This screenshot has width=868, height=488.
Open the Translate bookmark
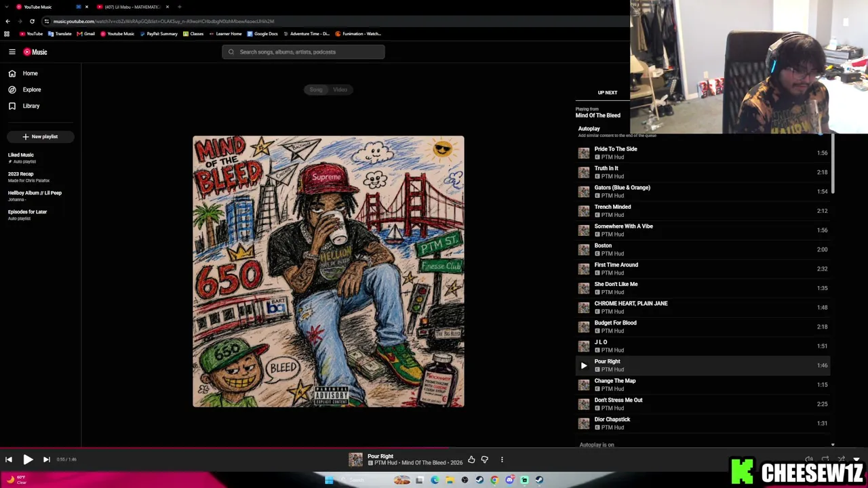(x=60, y=34)
